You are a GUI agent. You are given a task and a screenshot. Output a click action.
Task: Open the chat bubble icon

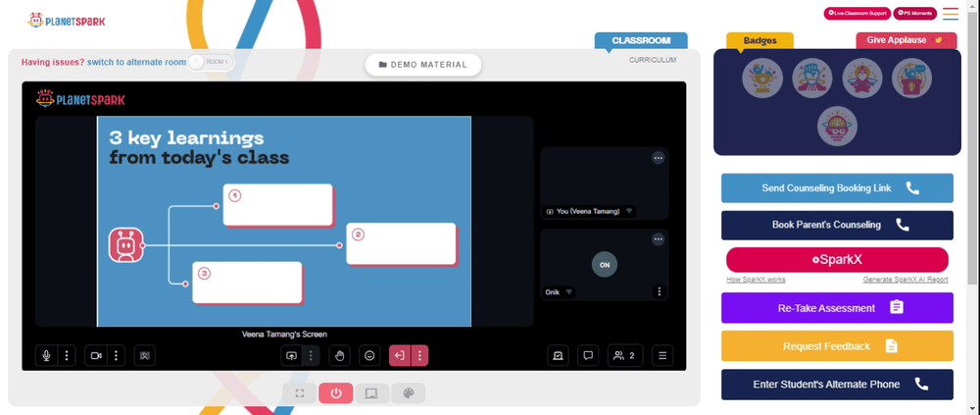coord(588,355)
